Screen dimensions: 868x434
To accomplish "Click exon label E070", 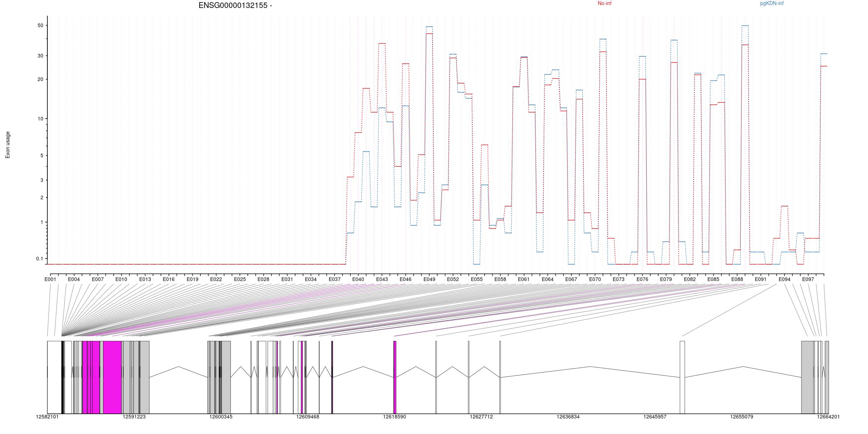I will (595, 279).
